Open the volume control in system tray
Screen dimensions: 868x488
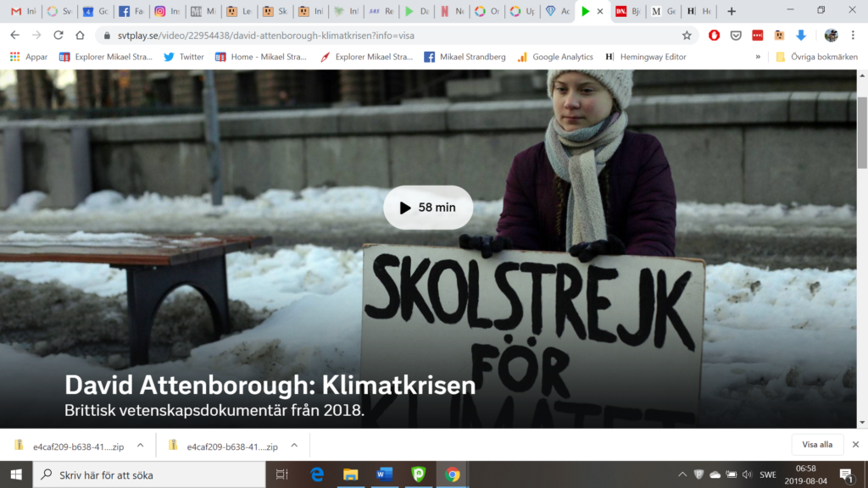click(x=748, y=474)
